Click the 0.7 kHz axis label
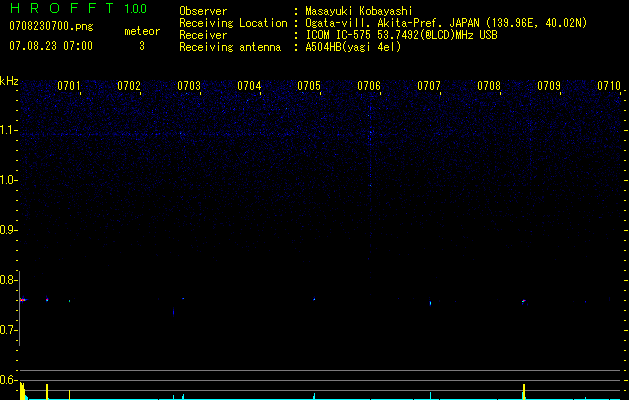Image resolution: width=629 pixels, height=400 pixels. [x=9, y=330]
